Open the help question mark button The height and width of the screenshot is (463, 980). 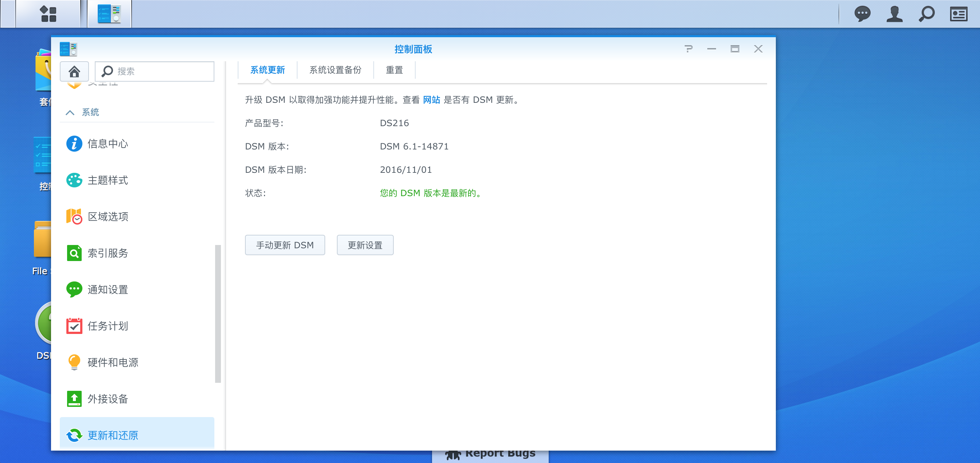(689, 49)
